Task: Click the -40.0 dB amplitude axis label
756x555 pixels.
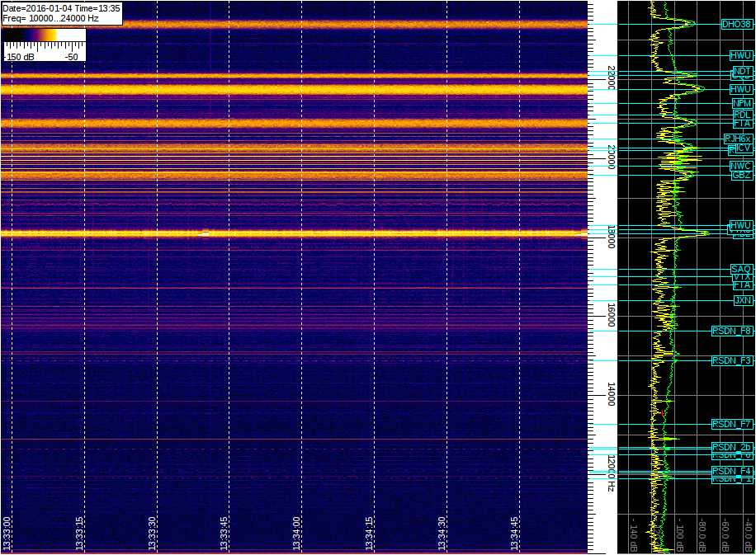Action: coord(749,534)
